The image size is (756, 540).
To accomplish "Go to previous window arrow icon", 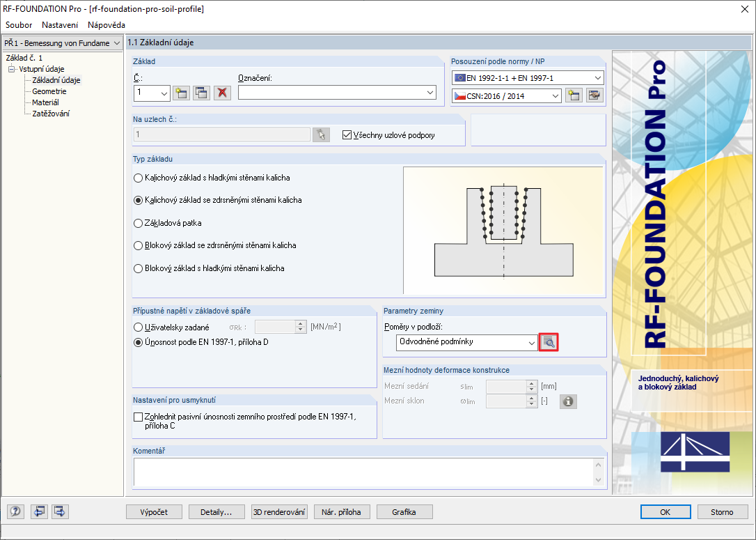I will coord(39,511).
